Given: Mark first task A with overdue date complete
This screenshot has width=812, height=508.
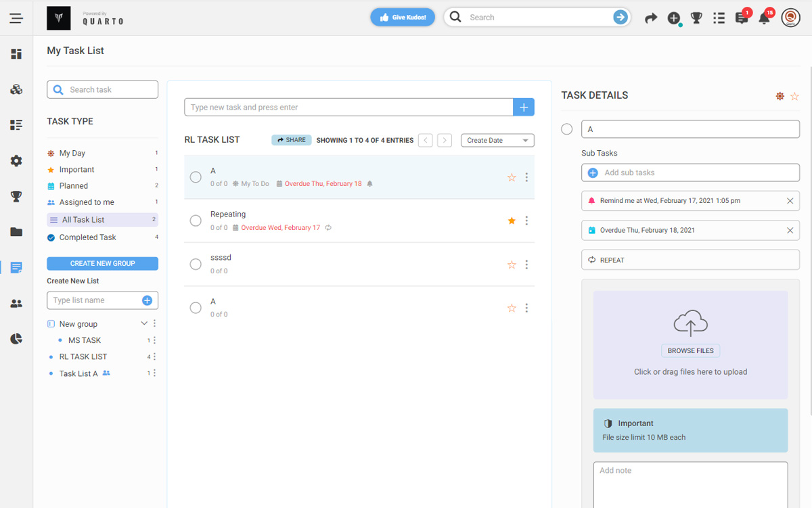Looking at the screenshot, I should [x=196, y=177].
